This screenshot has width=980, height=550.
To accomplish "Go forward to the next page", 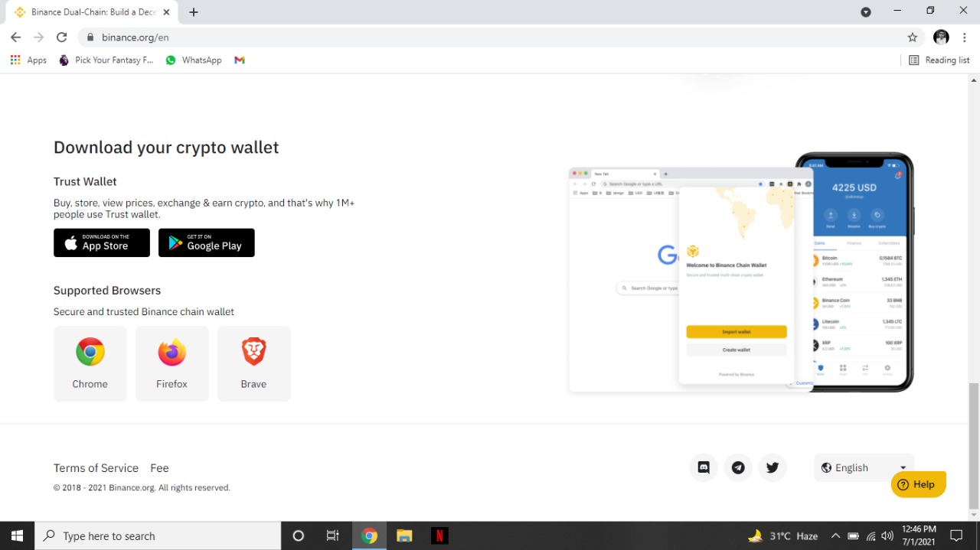I will coord(38,37).
